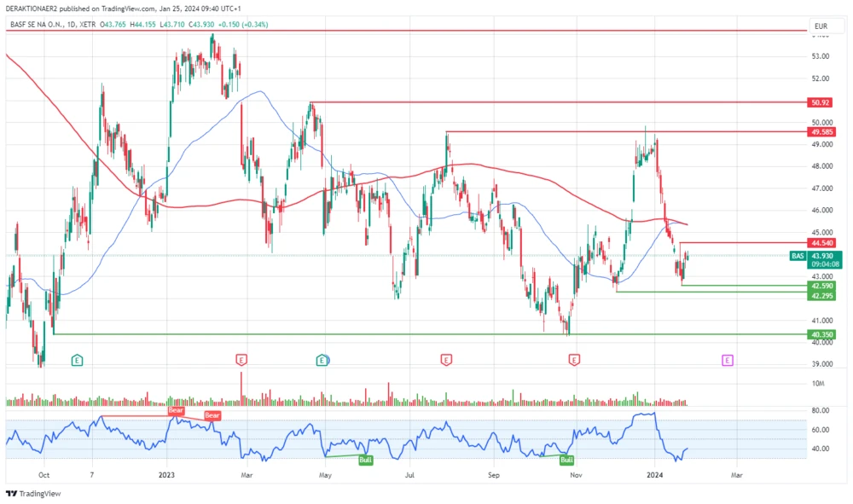Select the Bull divergence label near May
Image resolution: width=853 pixels, height=504 pixels.
tap(365, 459)
